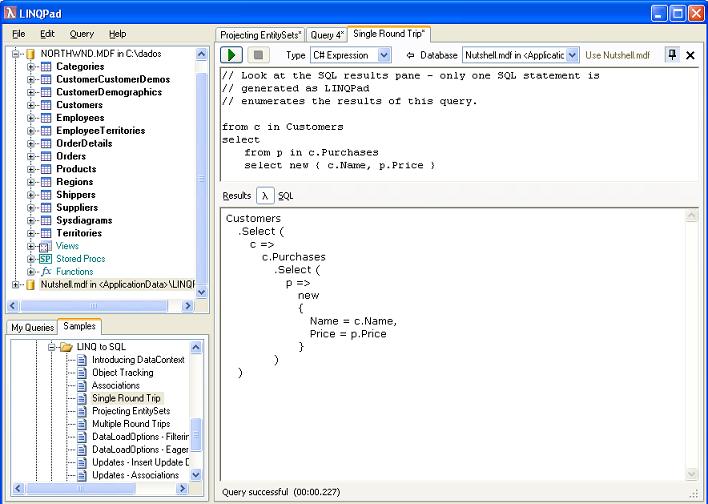The image size is (708, 504).
Task: Select the Sysdiagrams table
Action: pos(84,221)
